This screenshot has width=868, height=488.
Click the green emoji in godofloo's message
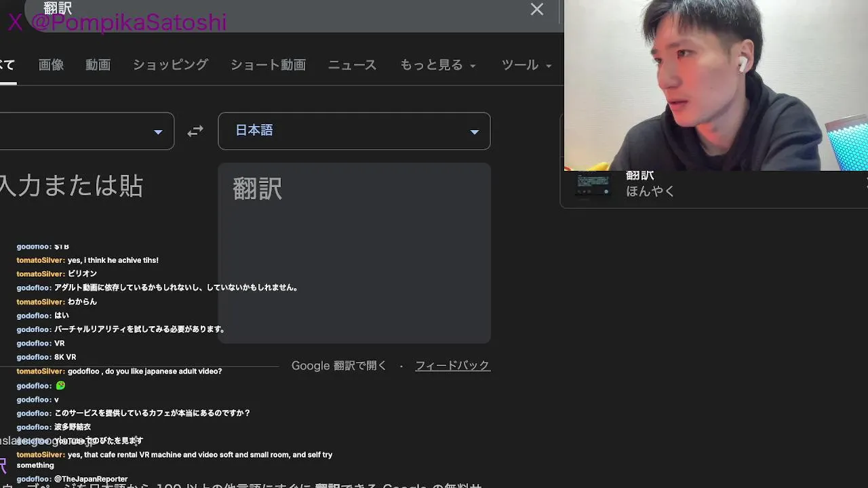click(x=60, y=386)
